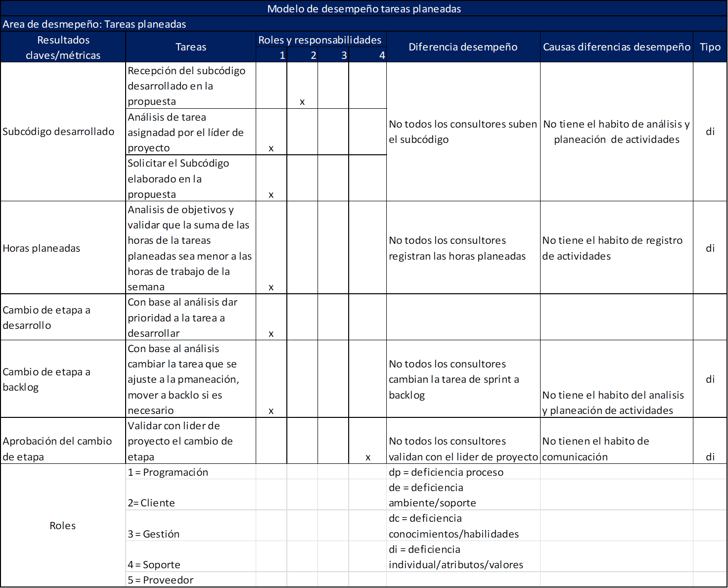Viewport: 728px width, 588px height.
Task: Click 'No tiene el habito de análisis y planeación' cell
Action: coord(617,132)
